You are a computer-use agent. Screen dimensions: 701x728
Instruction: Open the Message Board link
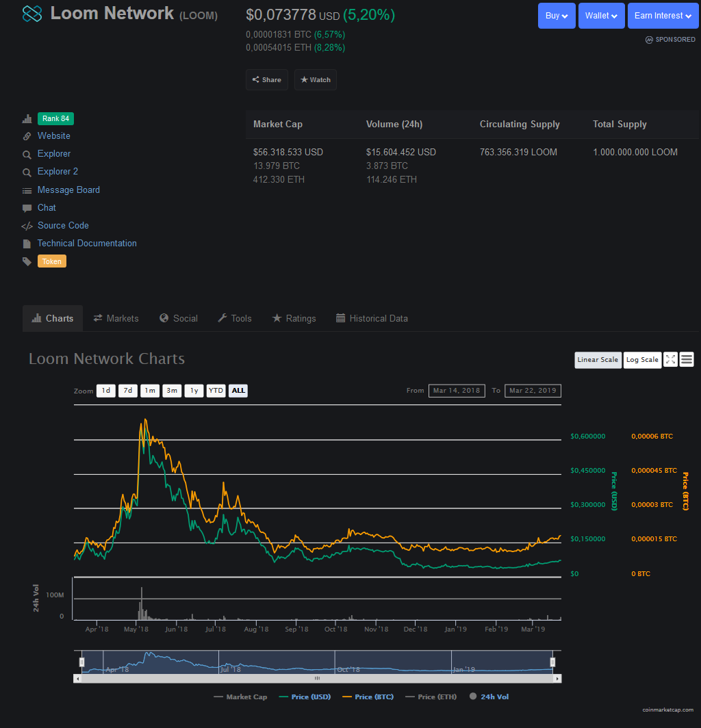[68, 190]
